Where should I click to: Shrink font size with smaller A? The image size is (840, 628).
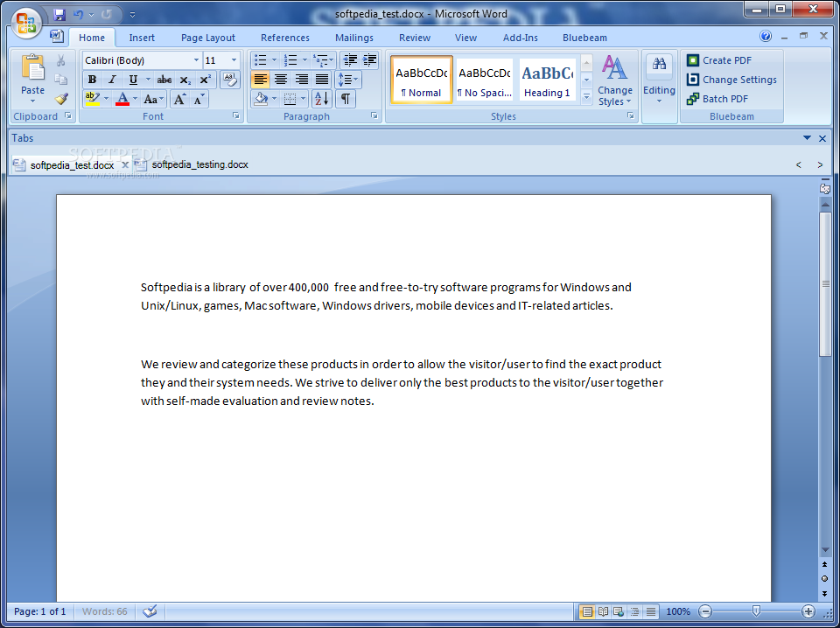pyautogui.click(x=199, y=99)
